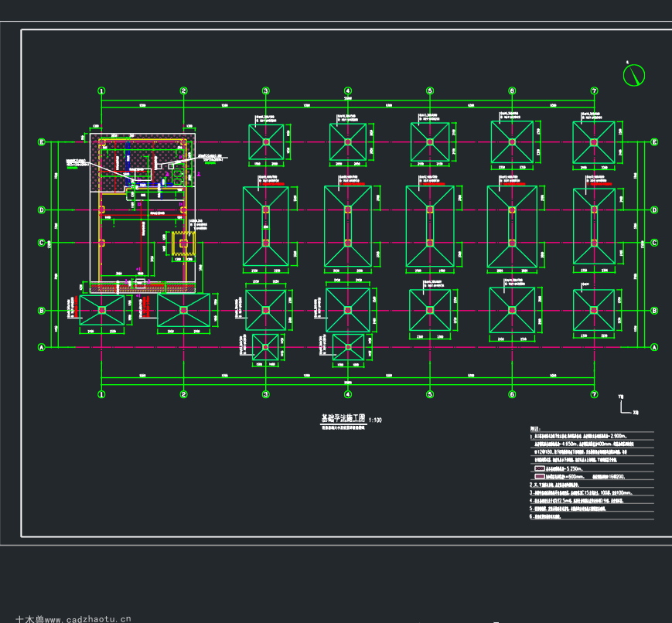Select grid bubble 4 above the plan
The width and height of the screenshot is (672, 623).
click(x=348, y=91)
